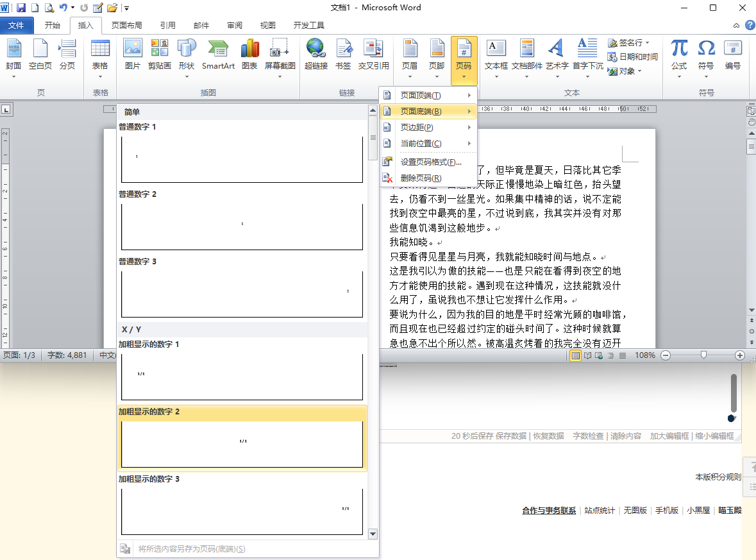Click the zoom out minus button
Screen dimensions: 756x560
click(x=666, y=355)
